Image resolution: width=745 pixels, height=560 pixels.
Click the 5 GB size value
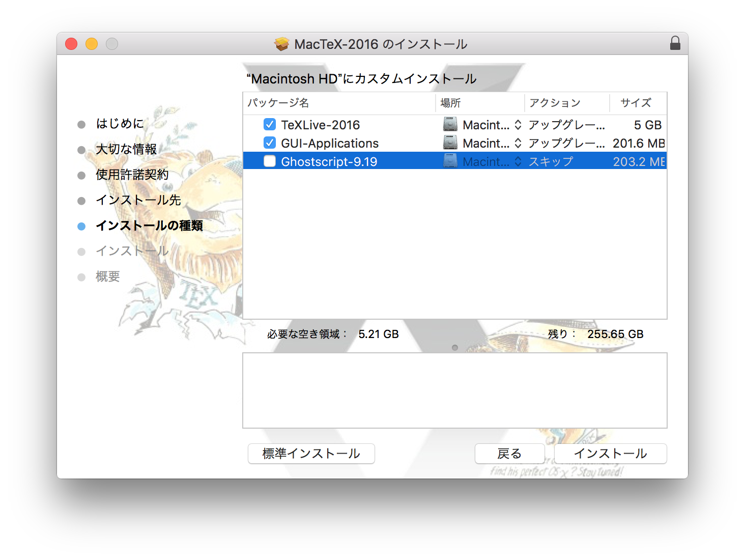click(x=648, y=125)
